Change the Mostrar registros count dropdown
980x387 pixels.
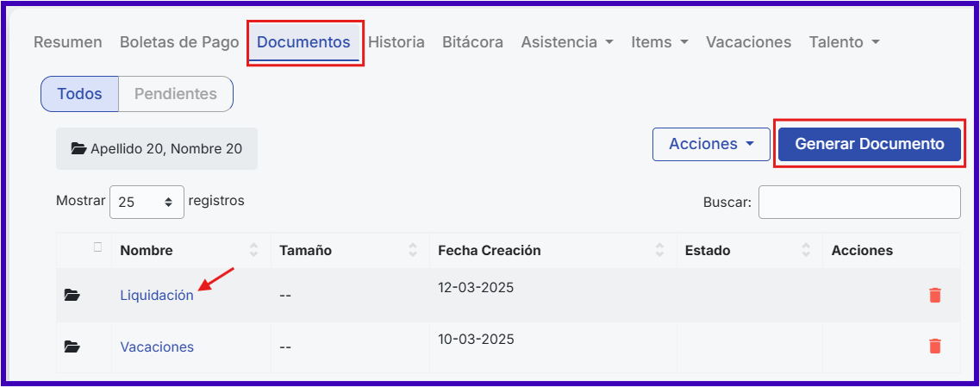[147, 202]
